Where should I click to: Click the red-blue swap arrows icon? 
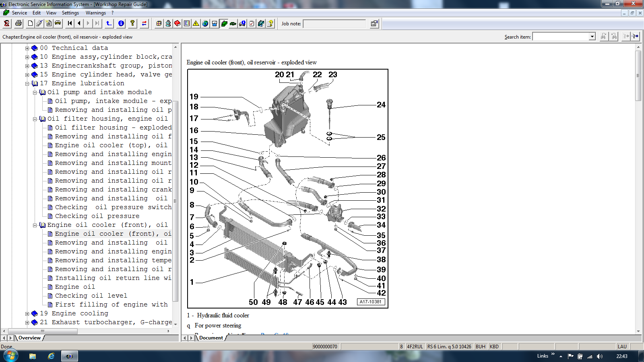click(144, 23)
